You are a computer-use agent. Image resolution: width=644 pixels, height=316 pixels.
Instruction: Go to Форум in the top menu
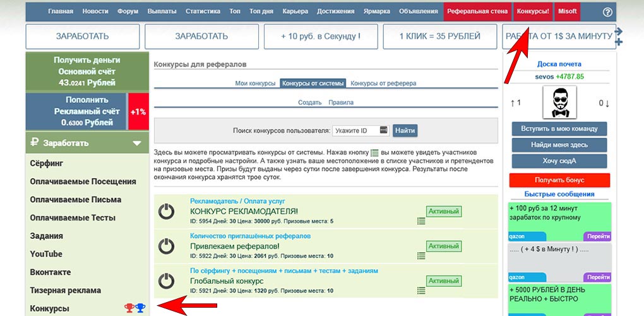pos(128,11)
